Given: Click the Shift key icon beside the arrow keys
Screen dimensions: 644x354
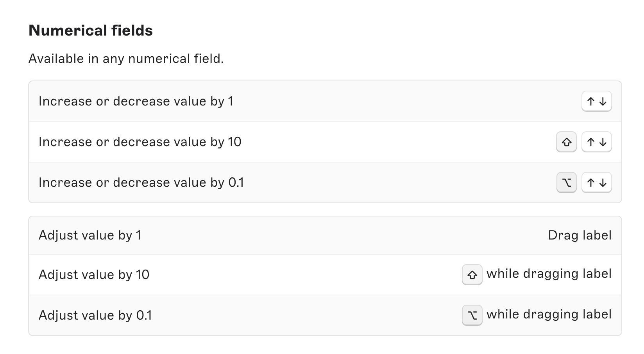Looking at the screenshot, I should point(566,142).
